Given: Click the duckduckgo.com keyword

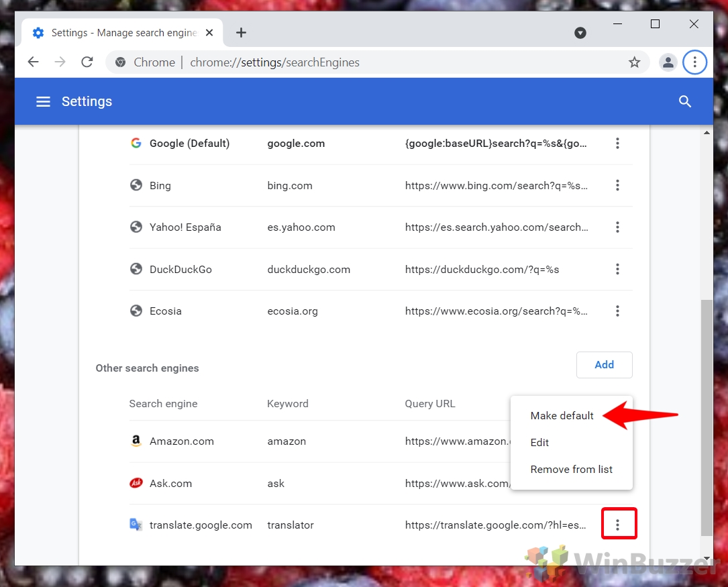Looking at the screenshot, I should point(309,270).
